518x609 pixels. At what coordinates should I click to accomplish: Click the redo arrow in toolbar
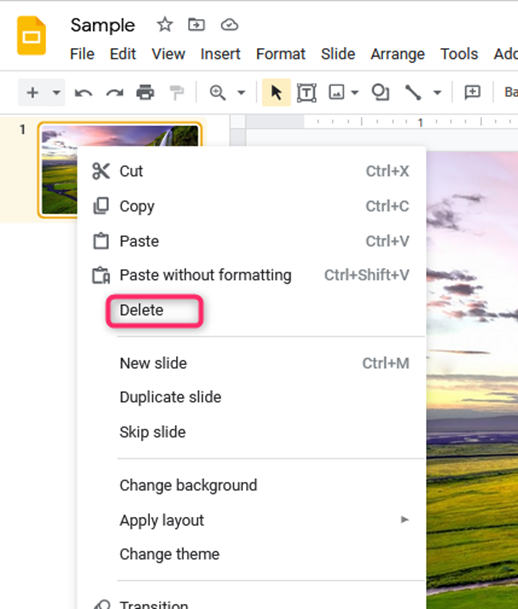coord(115,93)
